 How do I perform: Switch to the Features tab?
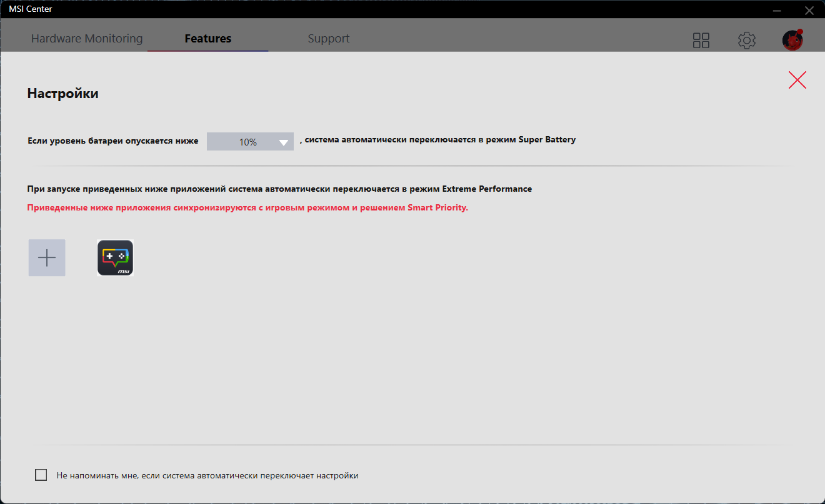click(x=208, y=39)
